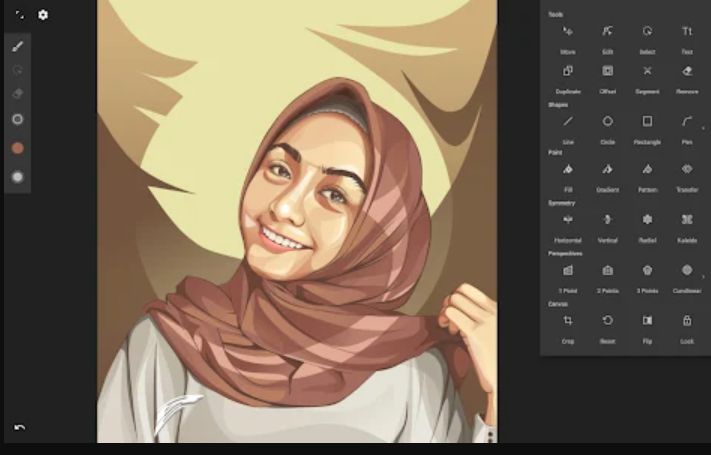The height and width of the screenshot is (455, 711).
Task: Click the Reset canvas button
Action: click(x=607, y=321)
